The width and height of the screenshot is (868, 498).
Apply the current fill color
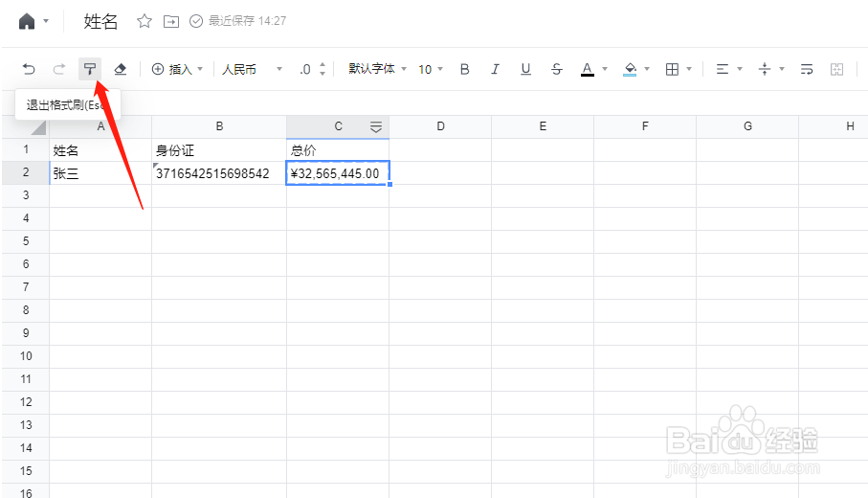(630, 69)
